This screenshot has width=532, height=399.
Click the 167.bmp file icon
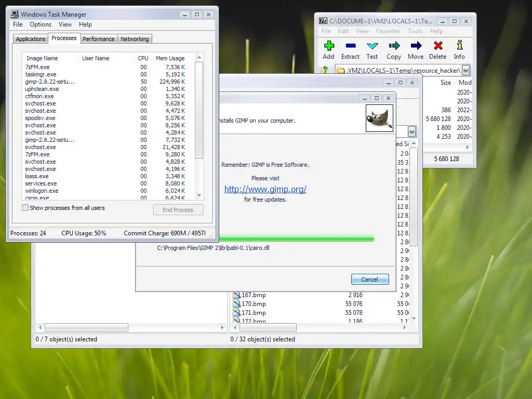tap(236, 295)
